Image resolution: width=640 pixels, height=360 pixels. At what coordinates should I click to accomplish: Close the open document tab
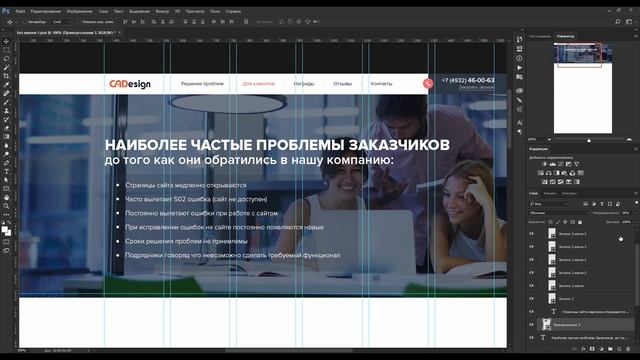(x=120, y=32)
